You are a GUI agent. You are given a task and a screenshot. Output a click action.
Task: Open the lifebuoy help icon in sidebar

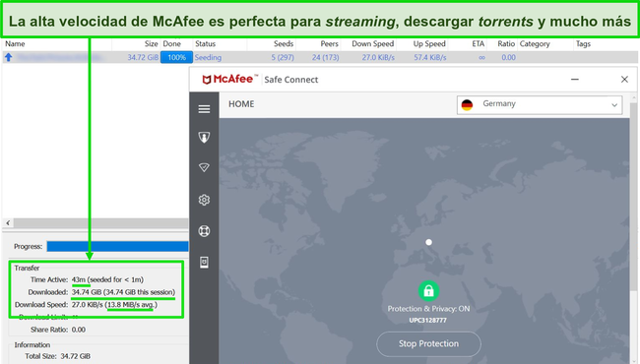coord(204,231)
